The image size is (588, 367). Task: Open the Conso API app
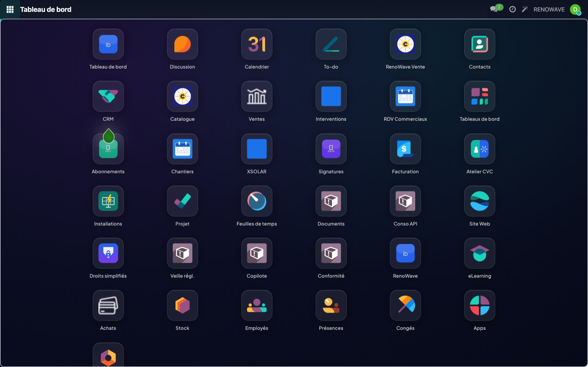tap(405, 201)
